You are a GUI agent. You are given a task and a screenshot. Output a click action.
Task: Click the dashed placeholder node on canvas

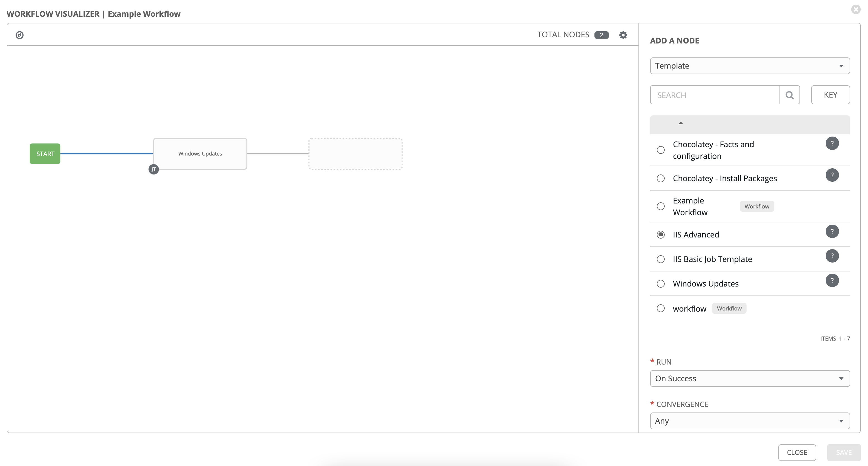pyautogui.click(x=355, y=153)
